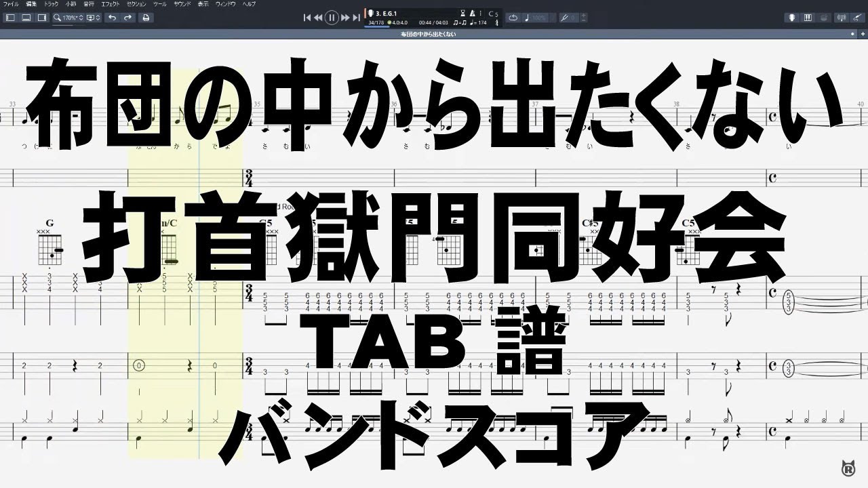Click the tempo value 174
Viewport: 868px width, 488px height.
[480, 22]
